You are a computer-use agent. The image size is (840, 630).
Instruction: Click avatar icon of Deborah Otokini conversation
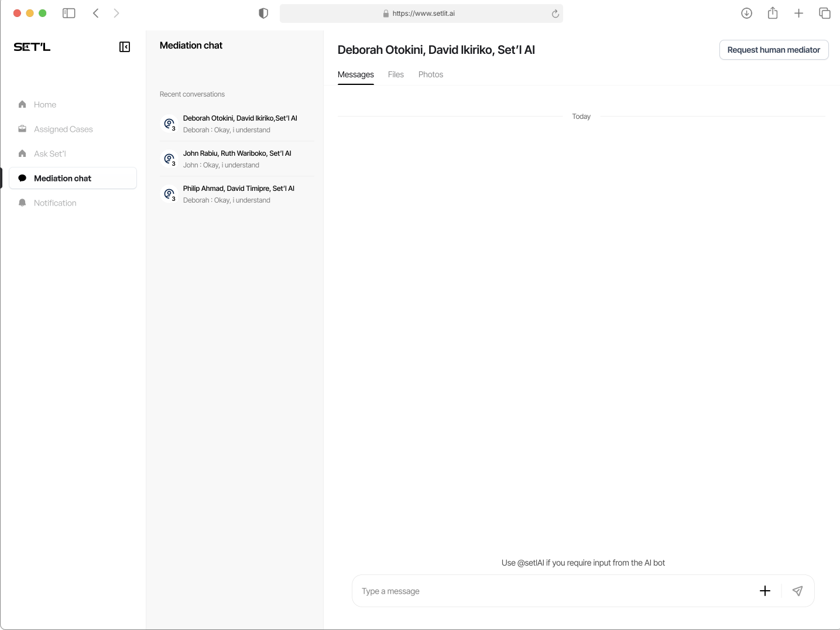(x=169, y=124)
